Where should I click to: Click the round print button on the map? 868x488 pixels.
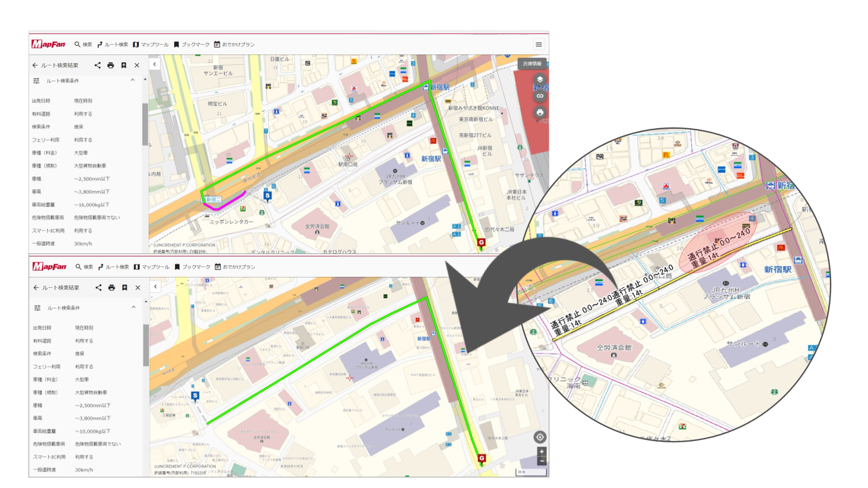pos(540,112)
